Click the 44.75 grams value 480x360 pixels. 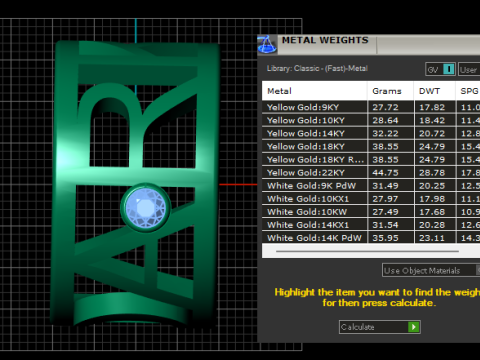click(x=385, y=173)
